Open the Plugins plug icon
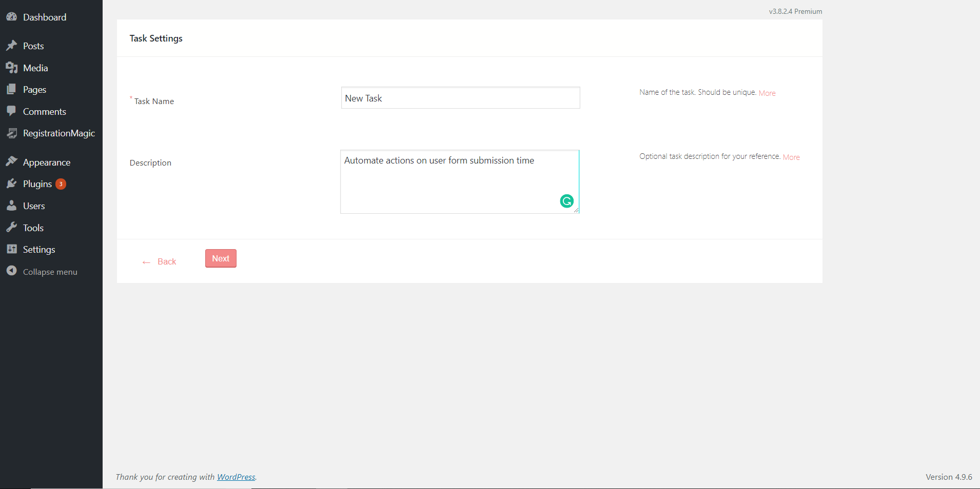This screenshot has width=980, height=489. point(12,184)
